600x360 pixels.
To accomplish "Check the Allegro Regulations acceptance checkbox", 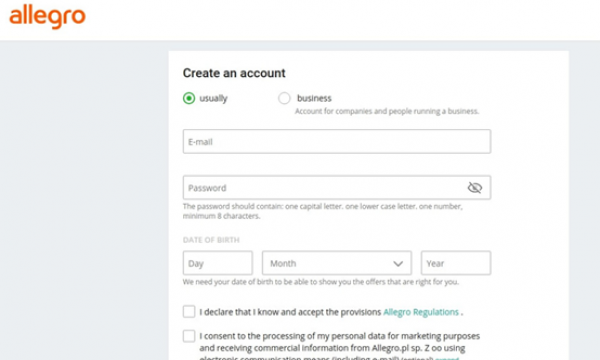I will (189, 311).
